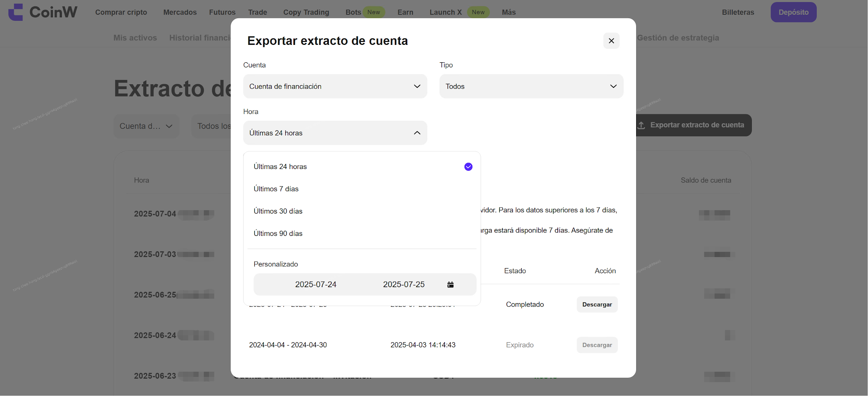Open the Cuenta de financiación dropdown
The image size is (868, 396).
click(x=335, y=86)
